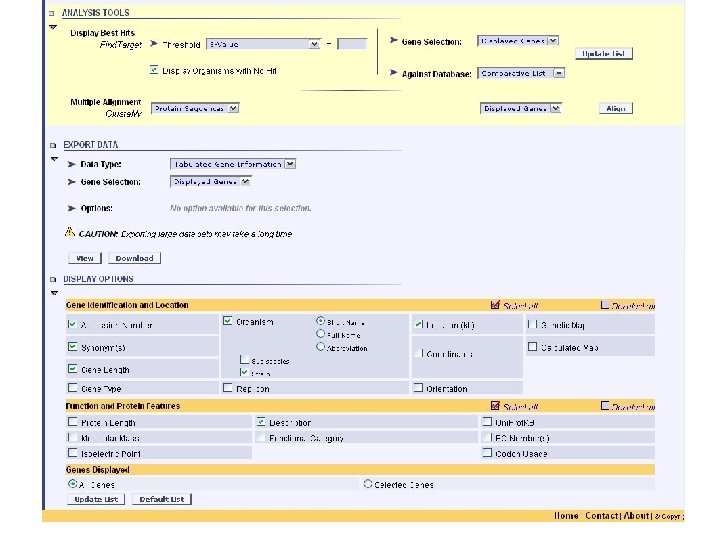This screenshot has height=540, width=720.
Task: Collapse the triangle under ANALYSIS TOOLS heading
Action: coord(53,27)
